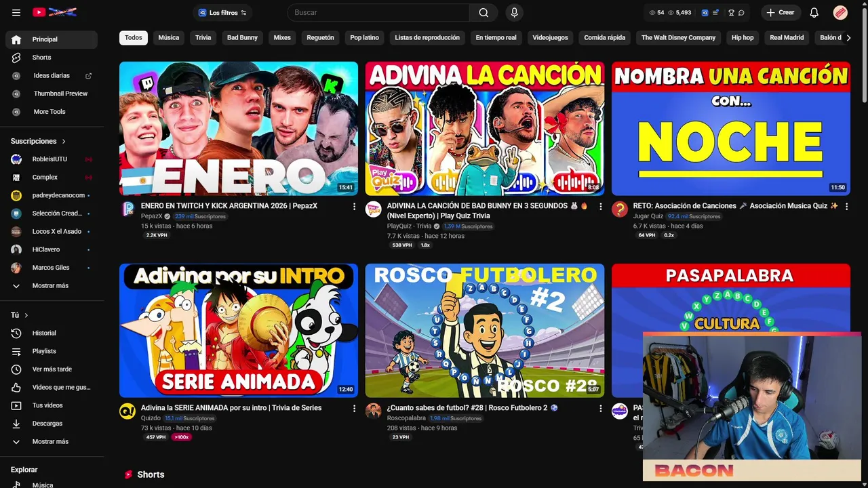Image resolution: width=868 pixels, height=488 pixels.
Task: Open Thumbnail Preview tool
Action: [52, 94]
